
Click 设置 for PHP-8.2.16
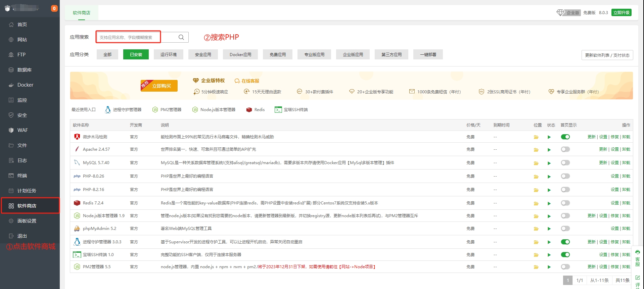pyautogui.click(x=615, y=189)
